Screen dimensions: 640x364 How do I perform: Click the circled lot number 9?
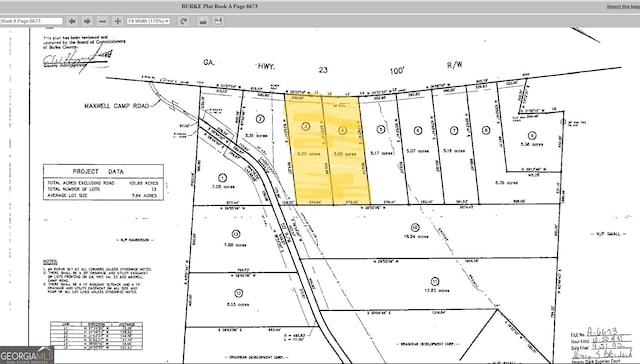click(x=532, y=136)
